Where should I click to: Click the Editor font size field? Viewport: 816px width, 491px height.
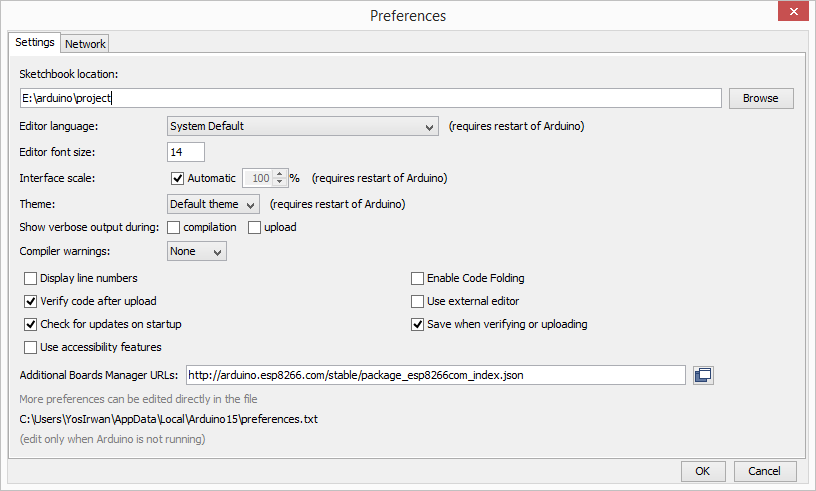coord(186,152)
